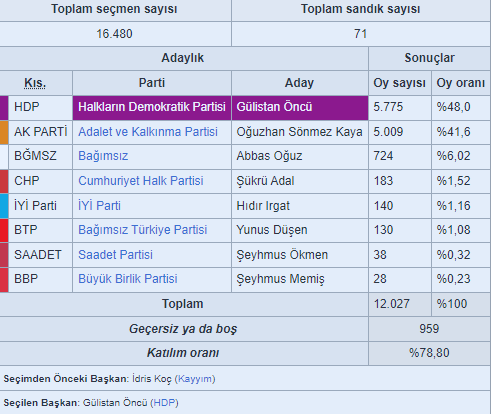
Task: Select the Oy sayısı column header
Action: point(400,83)
